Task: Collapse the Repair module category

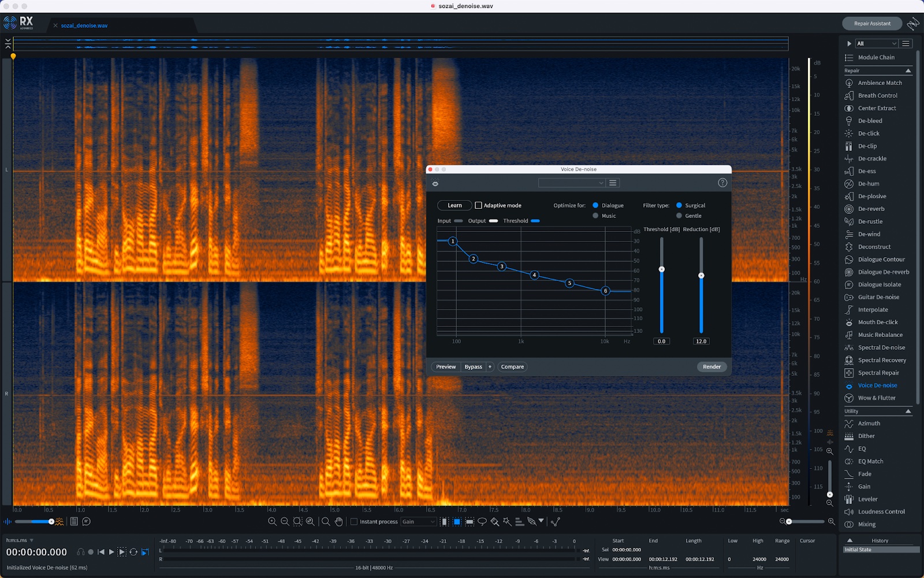Action: [908, 71]
